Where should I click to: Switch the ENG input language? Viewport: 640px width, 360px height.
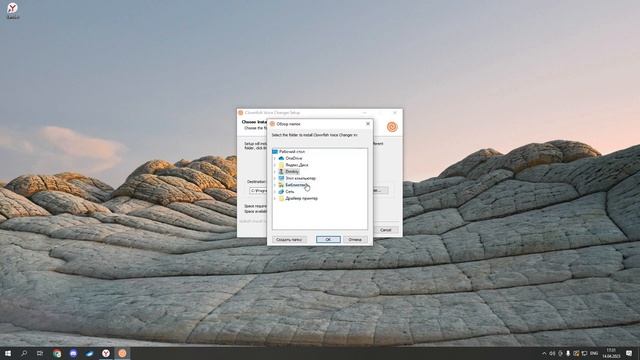(x=594, y=353)
